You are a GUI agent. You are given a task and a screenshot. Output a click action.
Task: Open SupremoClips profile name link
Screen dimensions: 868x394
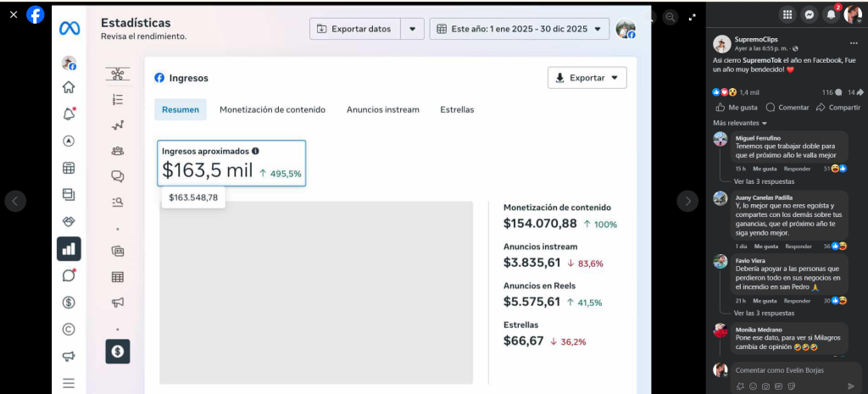755,38
